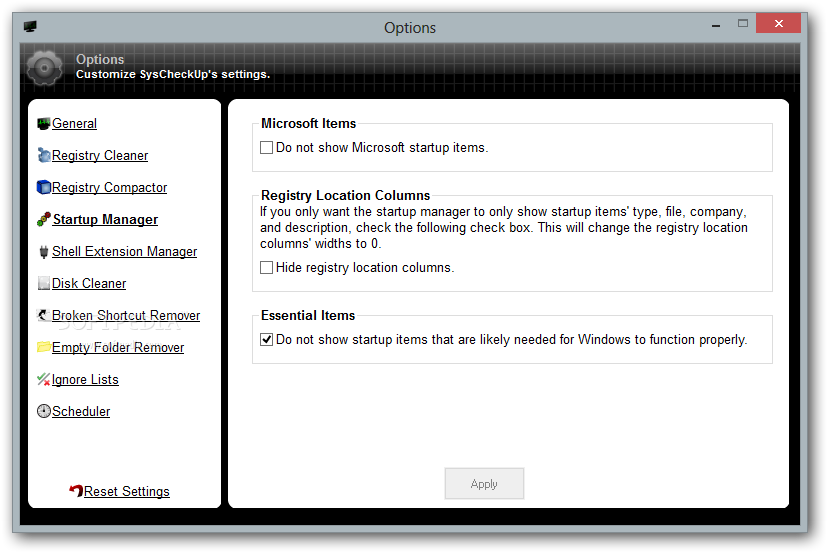This screenshot has height=553, width=828.
Task: Click the Ignore Lists check-and-cross icon
Action: (43, 379)
